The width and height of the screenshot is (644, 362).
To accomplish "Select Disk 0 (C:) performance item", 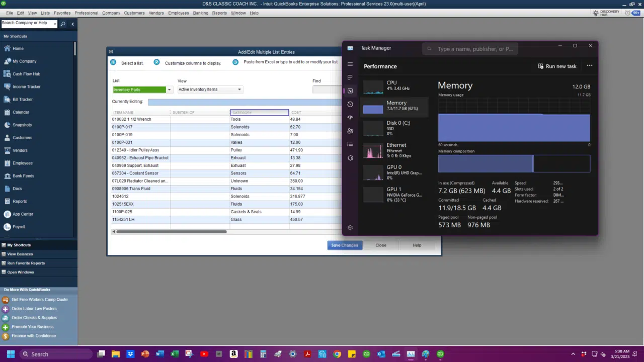I will (x=395, y=128).
